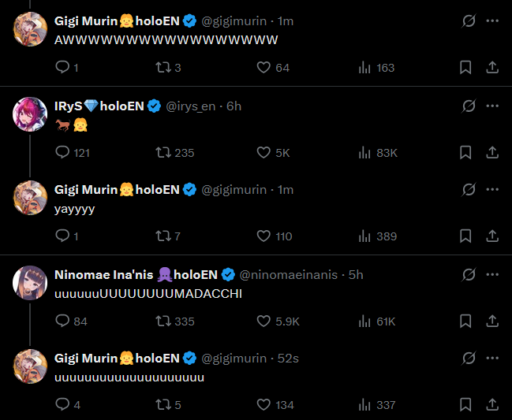Open more options menu on Ina'nis's tweet
This screenshot has height=420, width=512.
click(492, 274)
